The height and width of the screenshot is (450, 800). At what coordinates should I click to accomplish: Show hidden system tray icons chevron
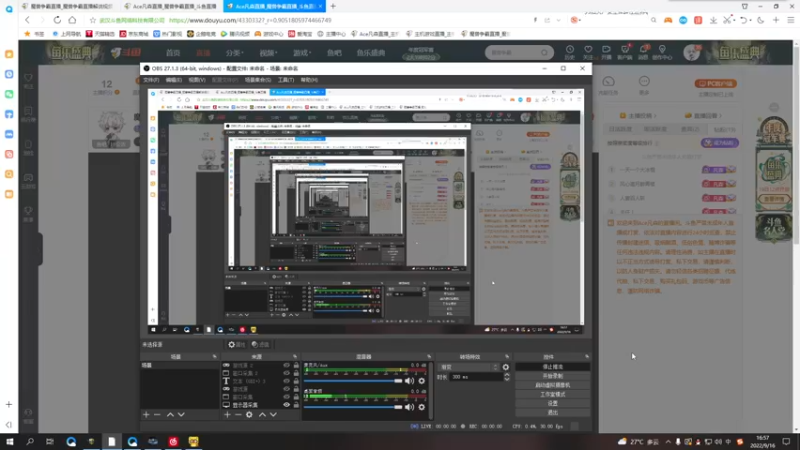tap(668, 442)
